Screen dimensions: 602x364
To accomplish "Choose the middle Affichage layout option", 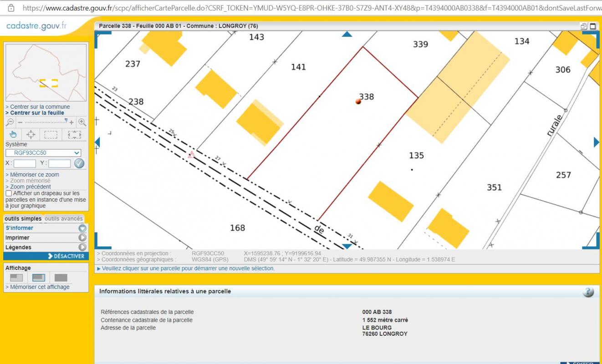I will click(x=39, y=278).
